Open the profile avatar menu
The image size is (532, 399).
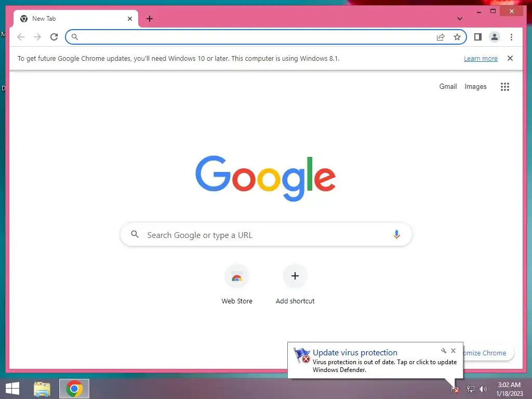click(495, 37)
